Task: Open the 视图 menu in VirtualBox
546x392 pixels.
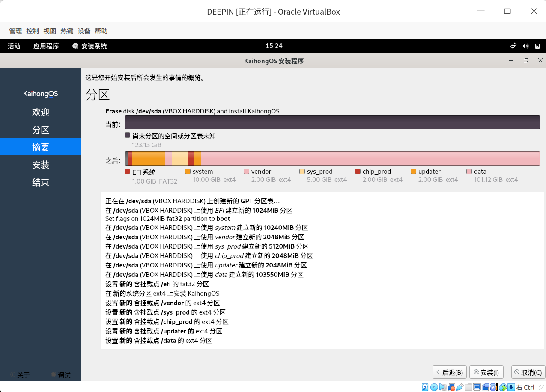Action: 50,31
